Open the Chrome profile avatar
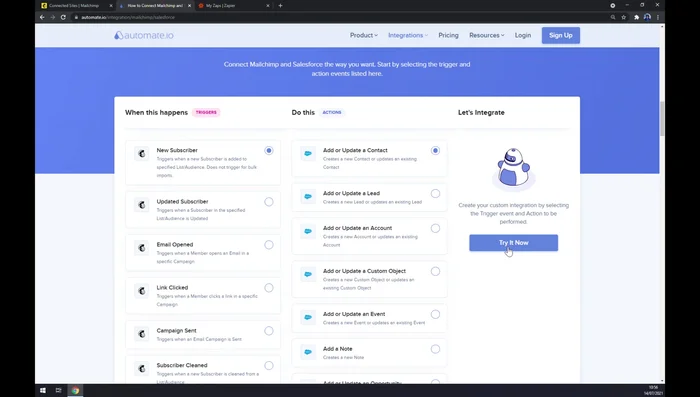Screen dimensions: 700x397 (x=647, y=17)
